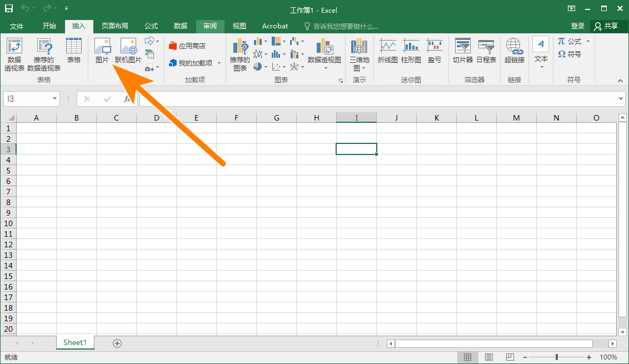Switch to Page Break Preview view
Screen dimensions: 629x364
pos(510,357)
